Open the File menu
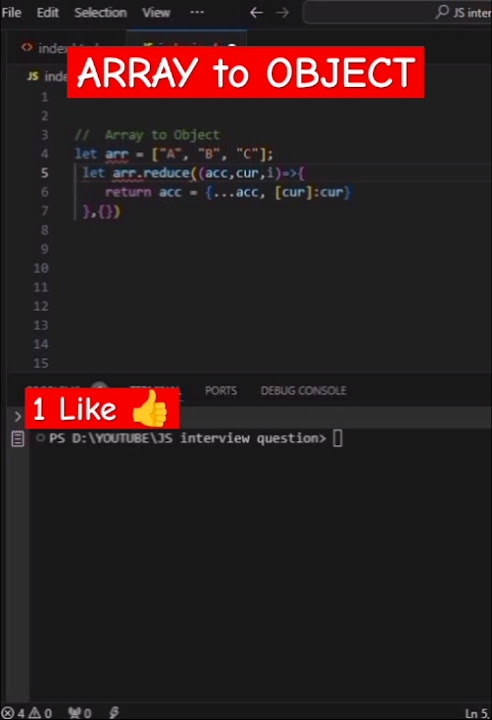 (11, 12)
